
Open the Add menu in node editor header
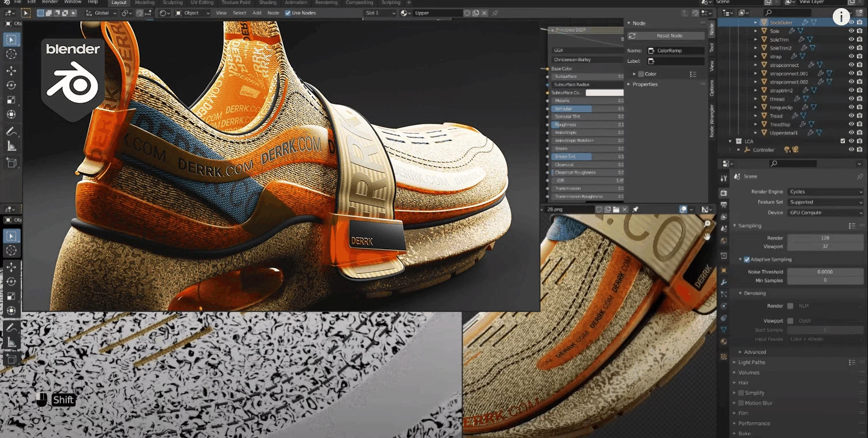[x=257, y=13]
